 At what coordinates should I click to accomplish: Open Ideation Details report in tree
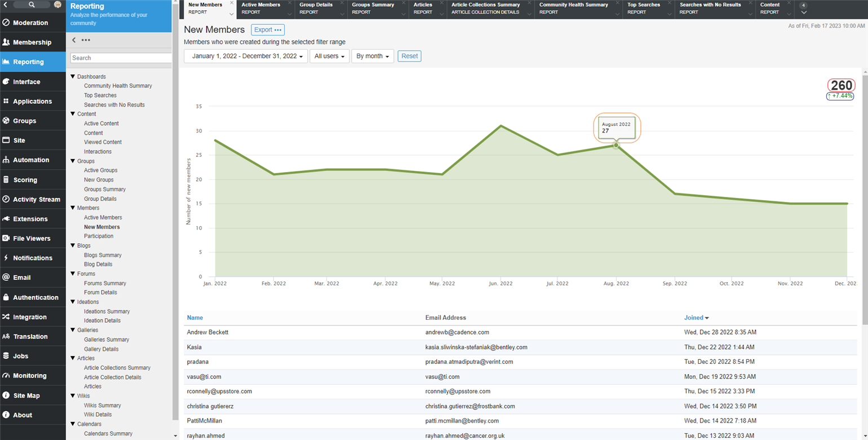click(101, 321)
